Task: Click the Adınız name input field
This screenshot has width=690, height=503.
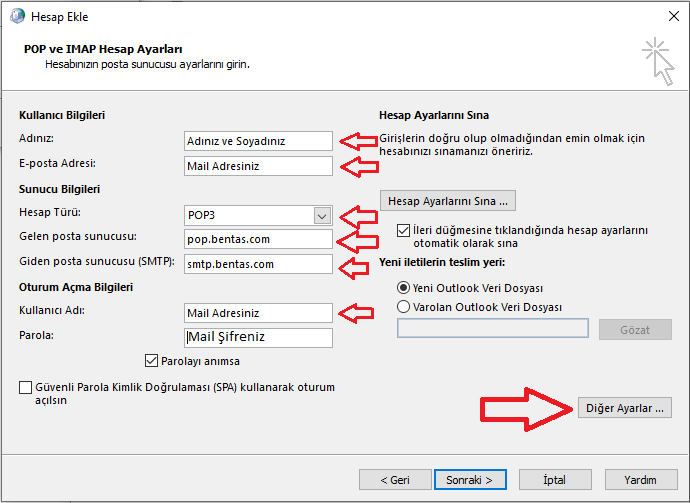Action: (x=258, y=141)
